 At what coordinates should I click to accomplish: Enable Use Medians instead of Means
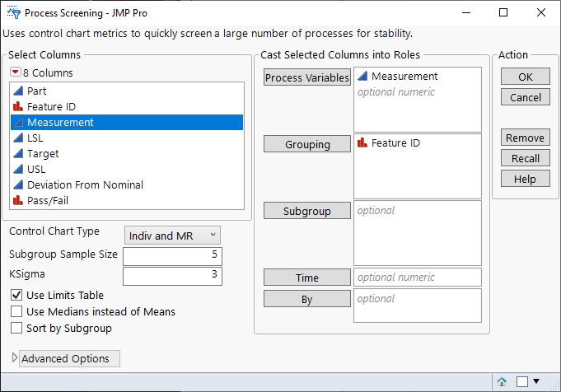tap(16, 311)
